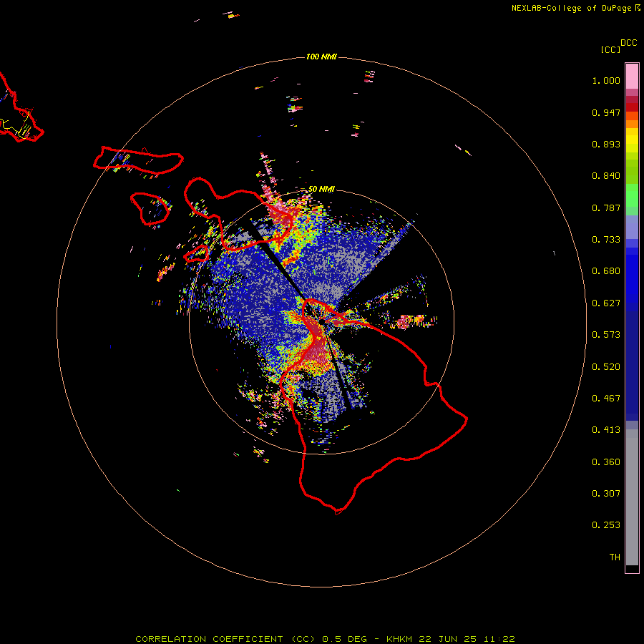Click the small logo glyph after DuPage
Screen dimensions: 644x644
coord(638,7)
